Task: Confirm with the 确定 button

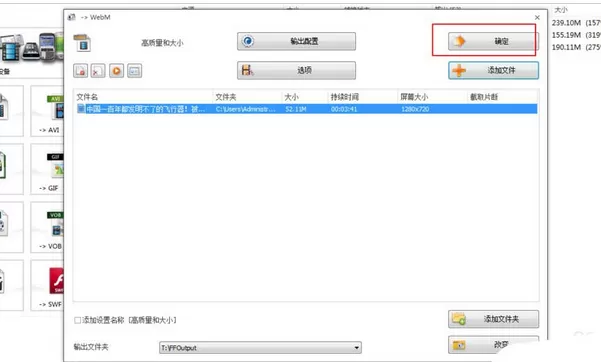Action: pyautogui.click(x=493, y=41)
